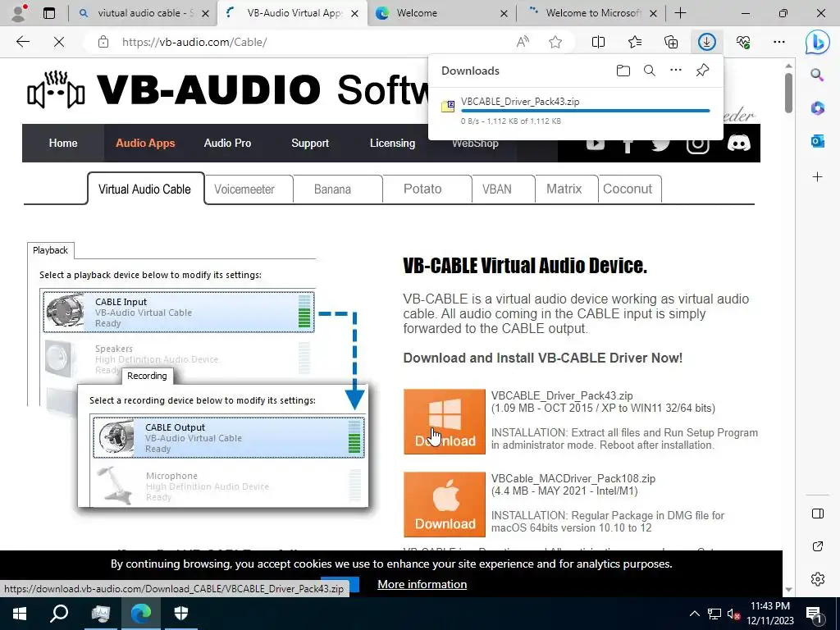Image resolution: width=840 pixels, height=630 pixels.
Task: Open the Support menu
Action: 310,143
